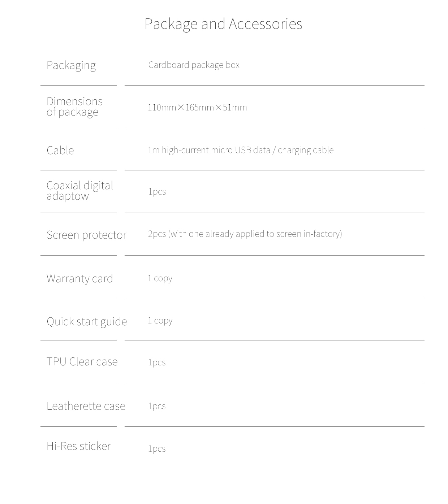Click the "Dimensions of package" label
This screenshot has height=504, width=448.
pos(74,107)
